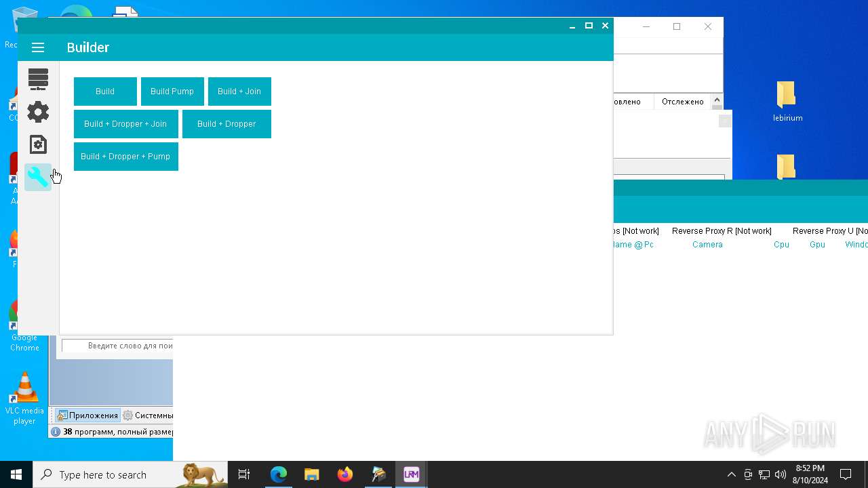The image size is (868, 488).
Task: Click the taskbar search box
Action: tap(130, 474)
